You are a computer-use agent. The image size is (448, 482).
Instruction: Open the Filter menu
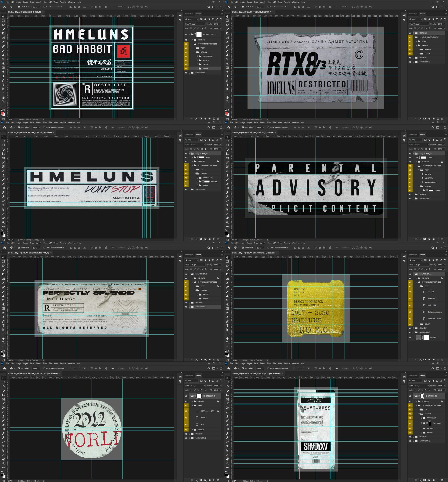45,2
